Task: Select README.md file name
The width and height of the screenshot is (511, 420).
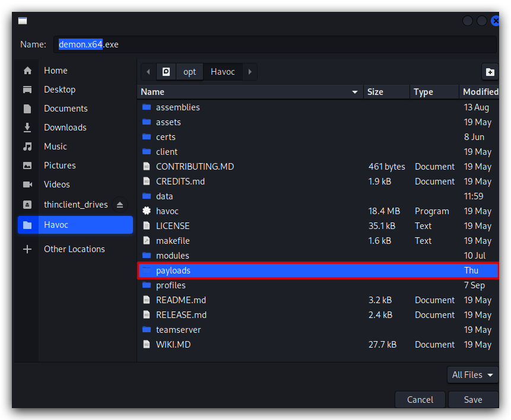Action: click(181, 300)
